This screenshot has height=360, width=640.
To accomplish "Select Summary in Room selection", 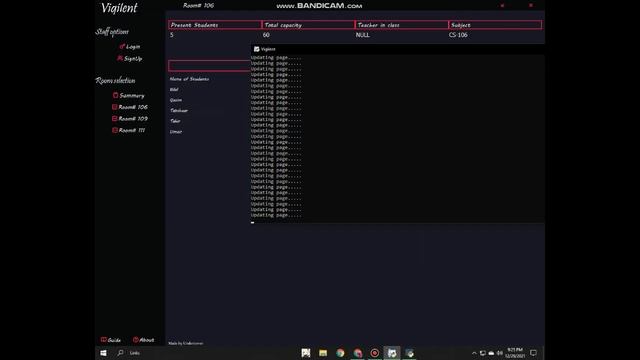I will point(129,95).
